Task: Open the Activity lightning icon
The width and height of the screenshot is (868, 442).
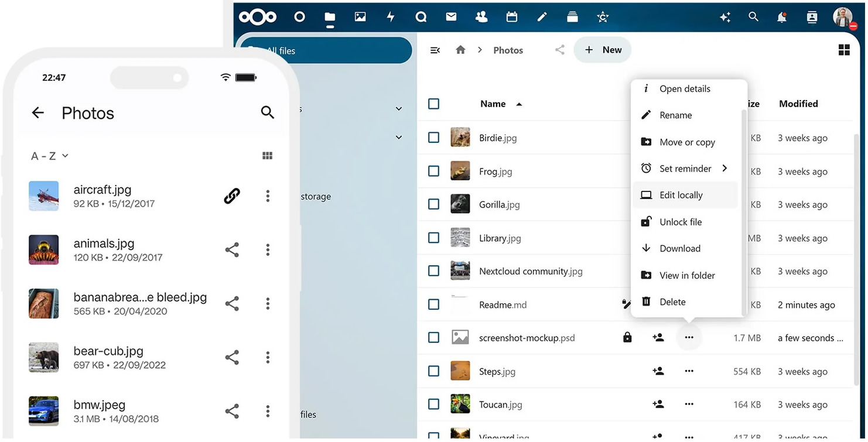Action: (x=391, y=17)
